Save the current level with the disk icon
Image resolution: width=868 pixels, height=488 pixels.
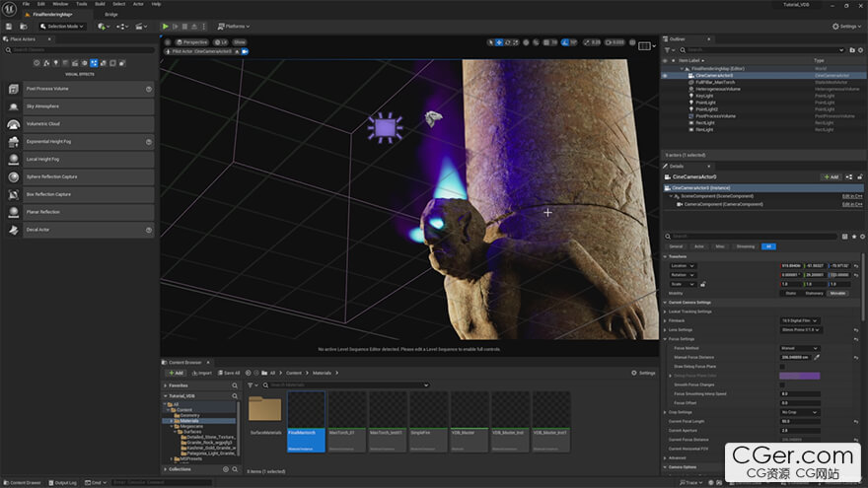click(x=8, y=26)
